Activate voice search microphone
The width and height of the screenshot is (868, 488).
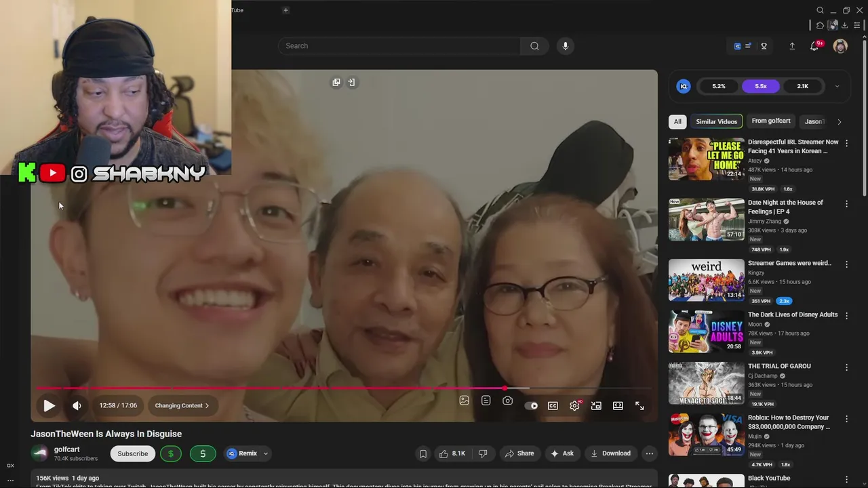(565, 46)
